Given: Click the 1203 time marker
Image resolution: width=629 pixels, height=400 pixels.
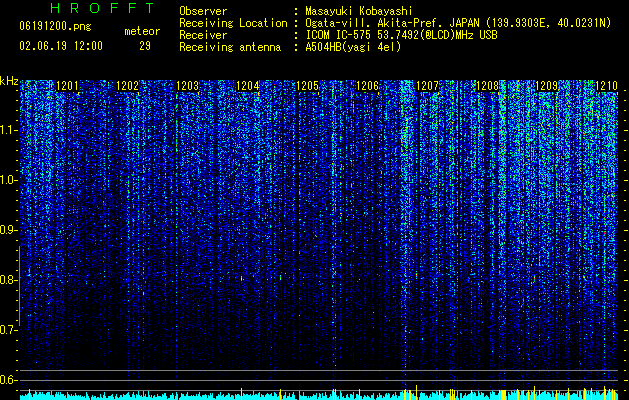Looking at the screenshot, I should pyautogui.click(x=187, y=86).
